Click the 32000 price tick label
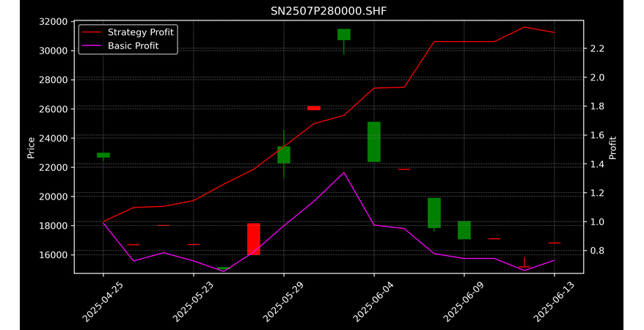The width and height of the screenshot is (644, 330). click(54, 22)
